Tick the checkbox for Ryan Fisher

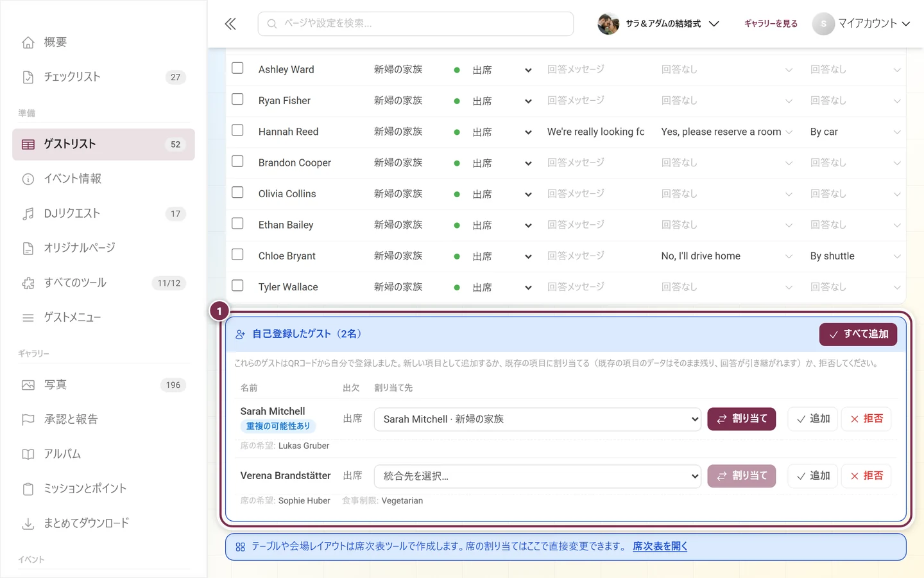(x=237, y=100)
